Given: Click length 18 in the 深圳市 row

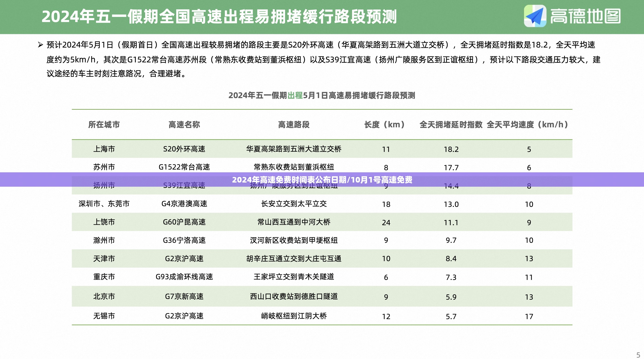Looking at the screenshot, I should pyautogui.click(x=386, y=204).
